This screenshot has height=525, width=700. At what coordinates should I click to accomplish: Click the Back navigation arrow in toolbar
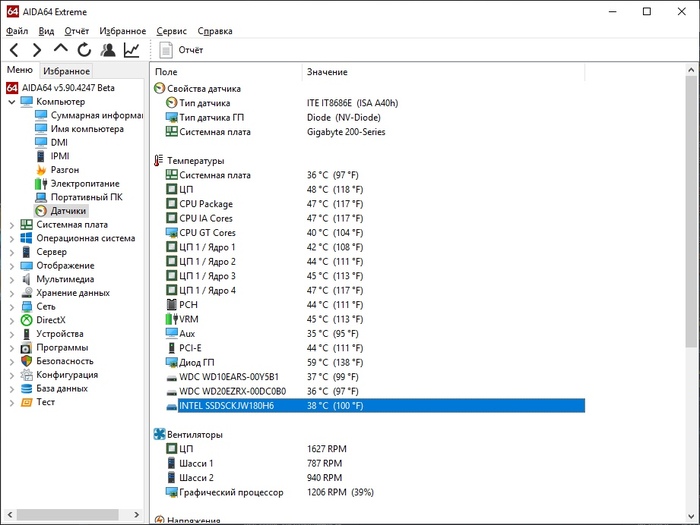13,50
